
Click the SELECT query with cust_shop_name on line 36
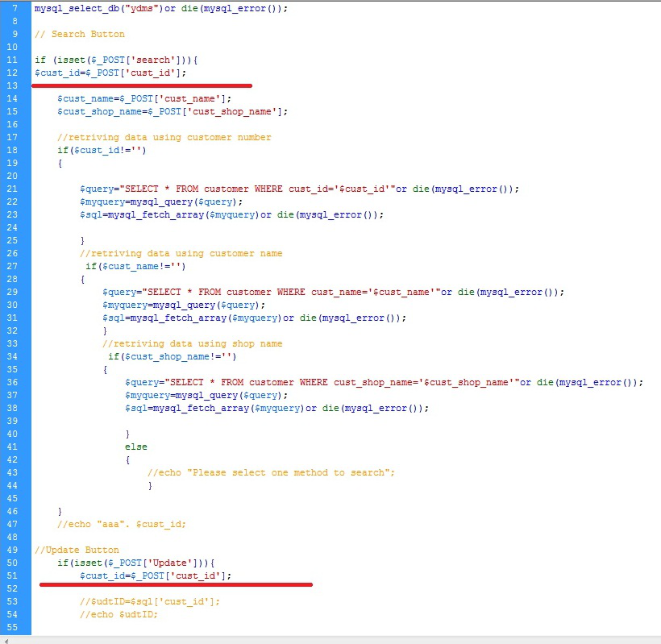(384, 382)
